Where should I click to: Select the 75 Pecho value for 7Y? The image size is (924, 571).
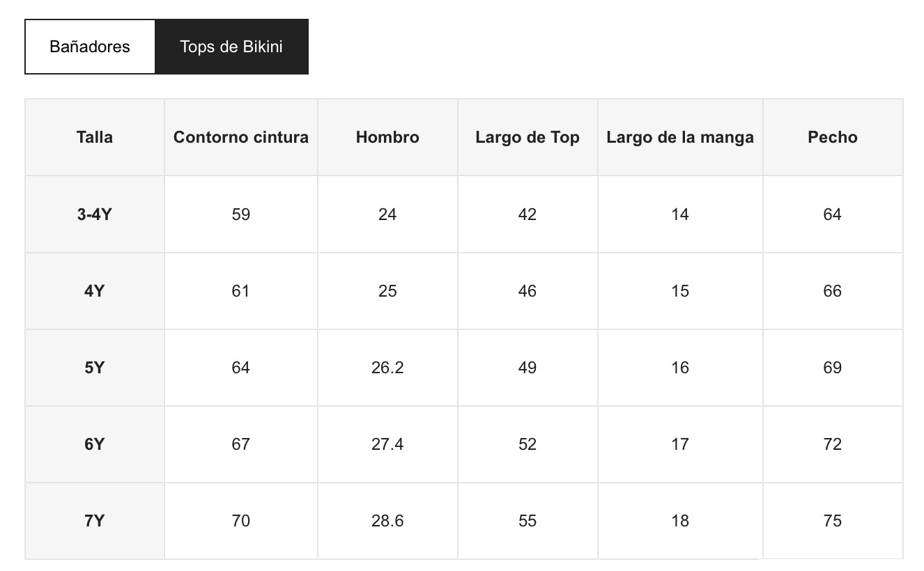point(833,521)
